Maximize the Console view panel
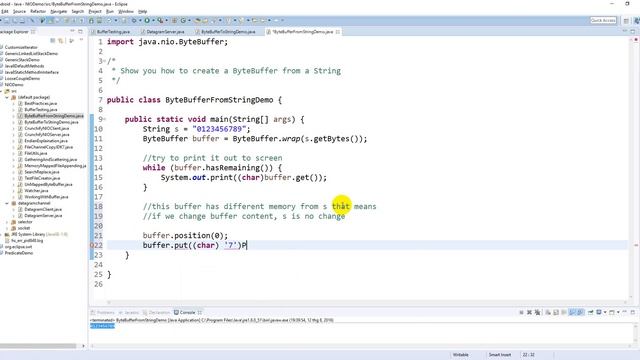This screenshot has width=640, height=360. coord(633,312)
